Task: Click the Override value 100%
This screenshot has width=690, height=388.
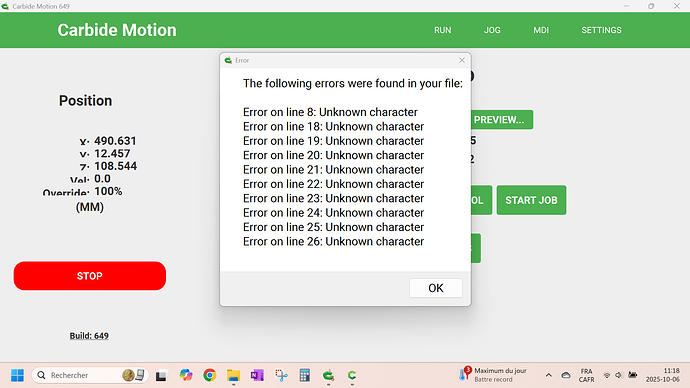Action: click(108, 191)
